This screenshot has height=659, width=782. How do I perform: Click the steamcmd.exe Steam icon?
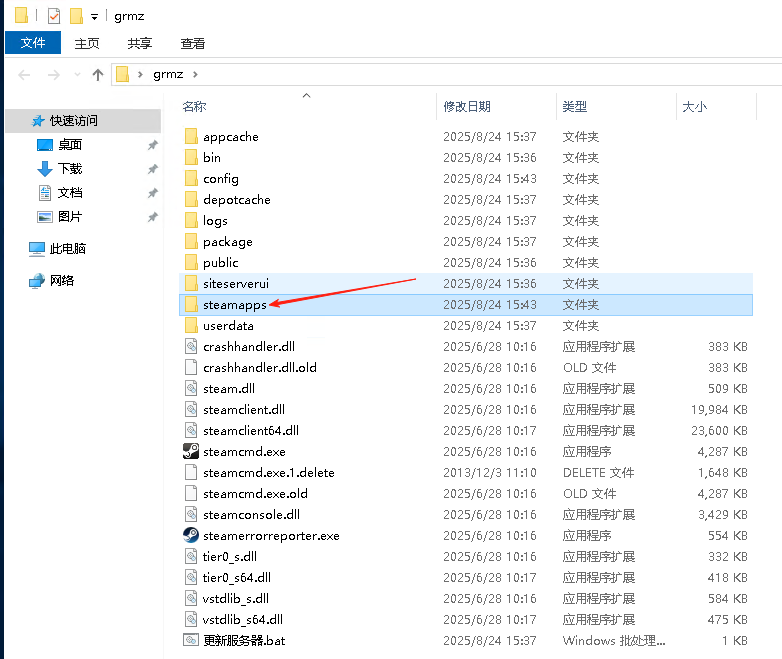[x=191, y=451]
